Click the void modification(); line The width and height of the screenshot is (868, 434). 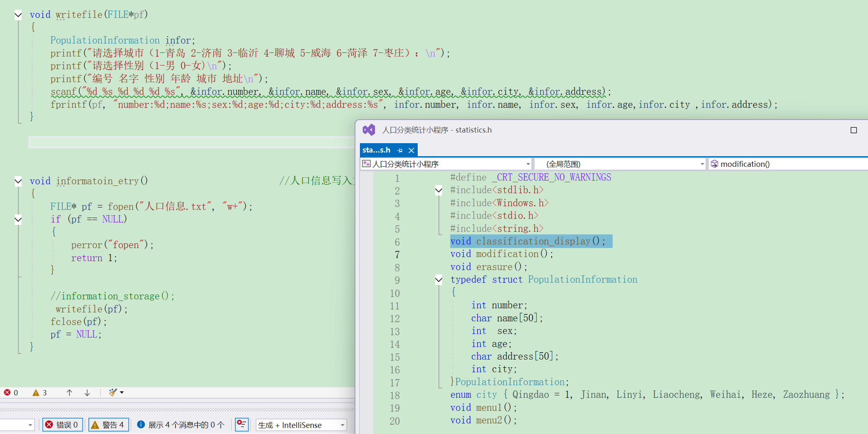pyautogui.click(x=502, y=254)
